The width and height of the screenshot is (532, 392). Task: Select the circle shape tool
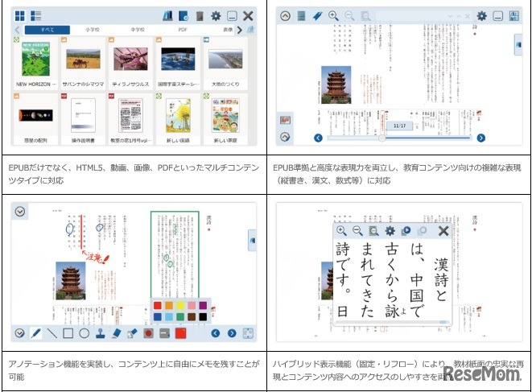tap(85, 333)
